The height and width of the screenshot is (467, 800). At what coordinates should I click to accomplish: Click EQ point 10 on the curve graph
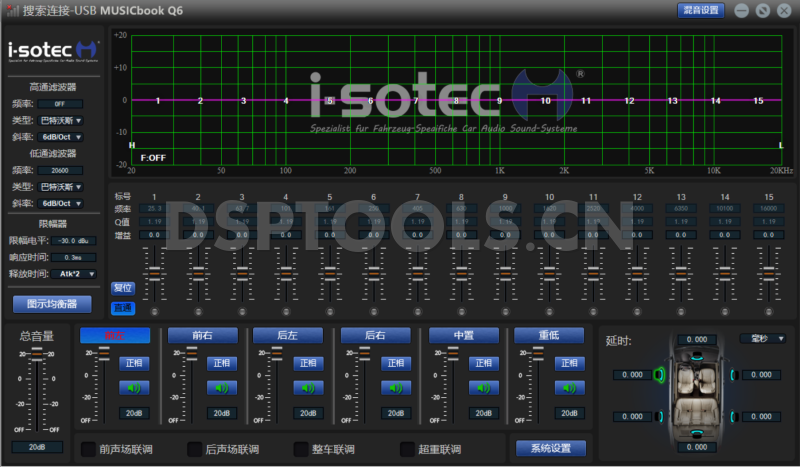click(x=545, y=101)
